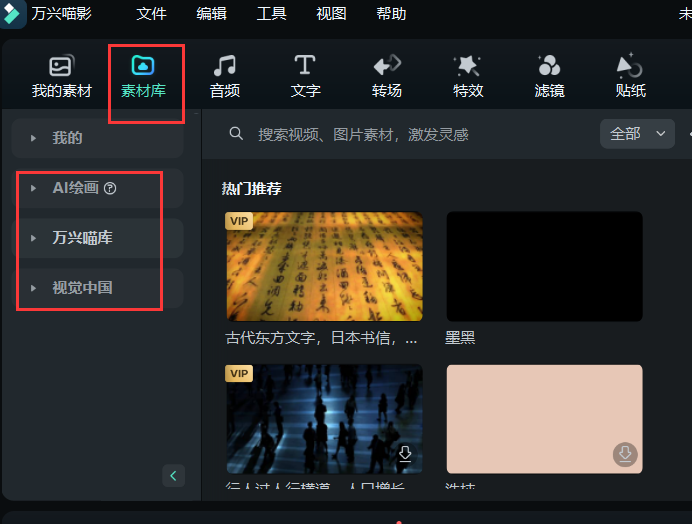Click the 万兴喵影 app logo
This screenshot has height=524, width=692.
click(x=12, y=13)
